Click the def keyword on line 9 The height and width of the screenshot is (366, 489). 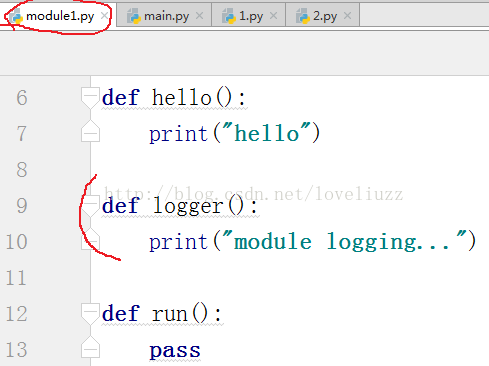tap(120, 206)
